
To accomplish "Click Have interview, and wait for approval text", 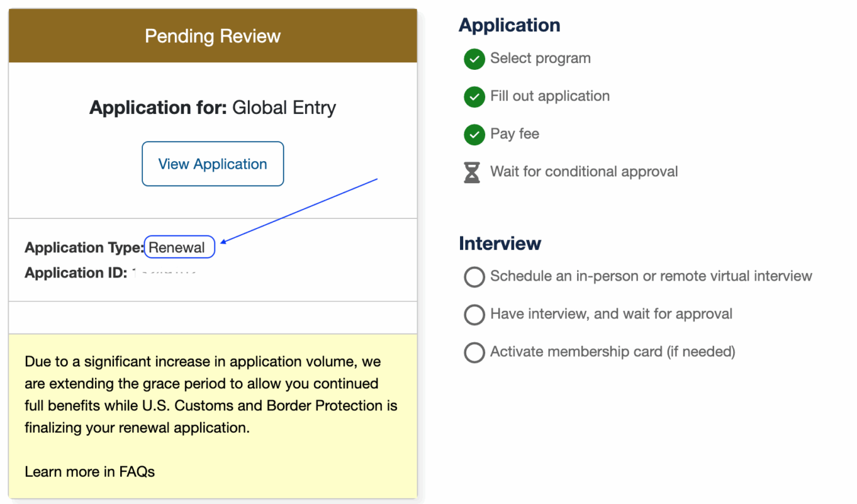I will point(612,313).
